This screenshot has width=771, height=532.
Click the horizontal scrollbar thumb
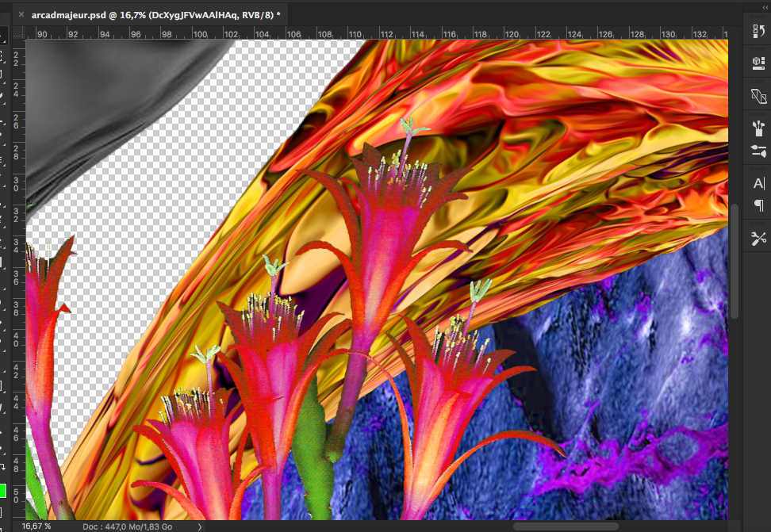pyautogui.click(x=565, y=526)
